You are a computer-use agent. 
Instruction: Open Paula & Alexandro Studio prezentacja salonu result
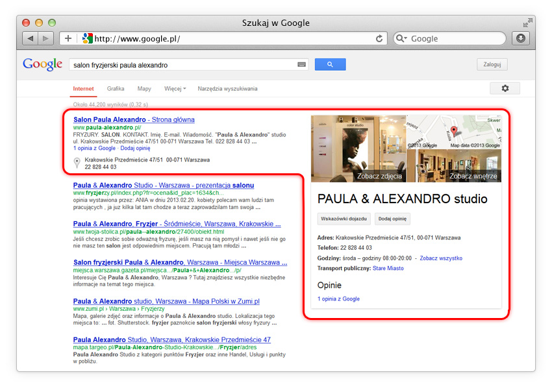click(x=164, y=186)
